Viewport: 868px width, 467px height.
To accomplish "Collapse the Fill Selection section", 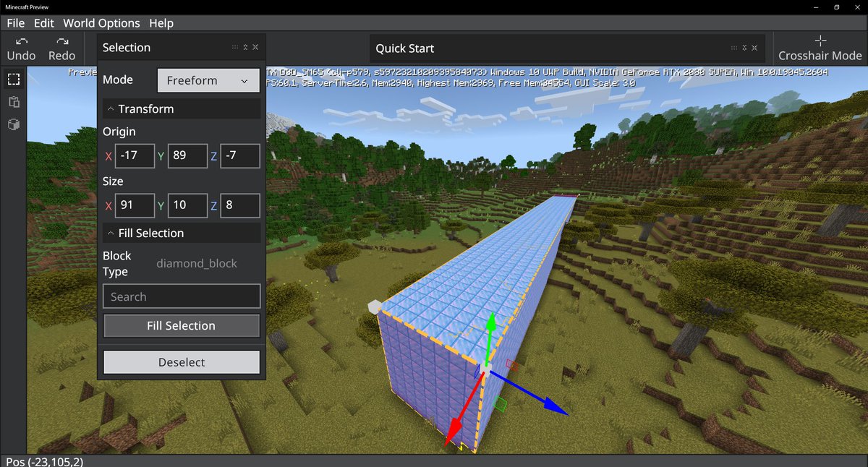I will 182,233.
